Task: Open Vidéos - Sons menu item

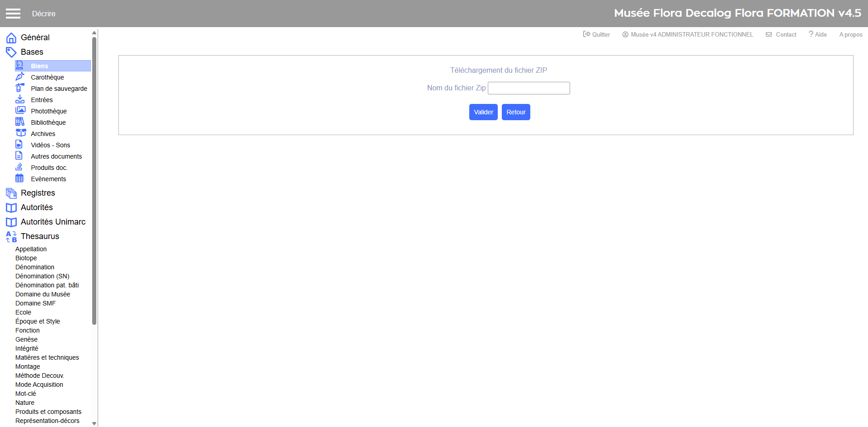Action: 50,145
